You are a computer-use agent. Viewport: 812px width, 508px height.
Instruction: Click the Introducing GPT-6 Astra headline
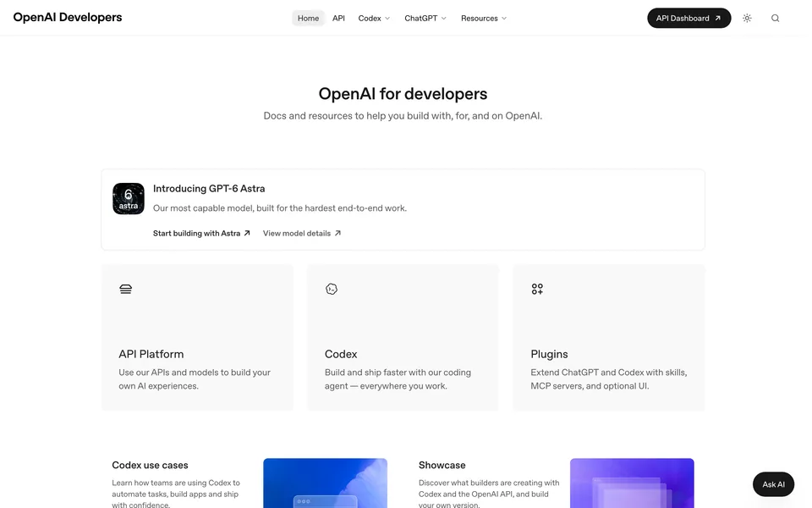pyautogui.click(x=209, y=189)
